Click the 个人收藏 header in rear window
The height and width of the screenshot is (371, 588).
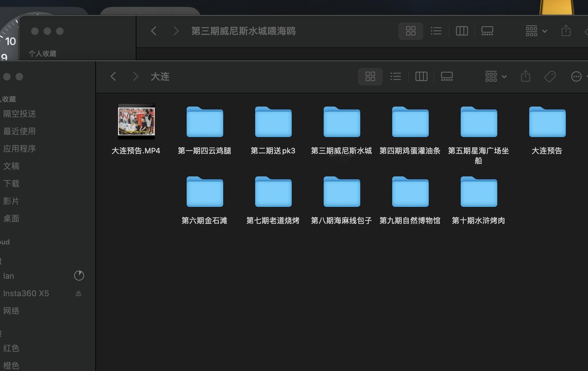coord(42,54)
